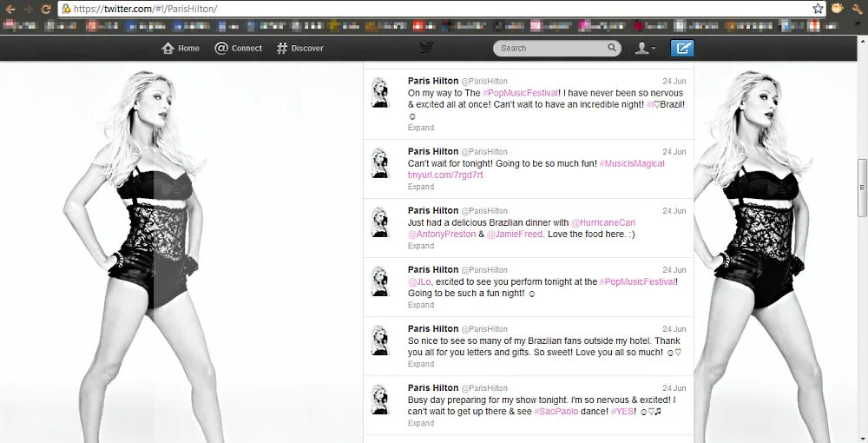Click the address bar URL

145,9
